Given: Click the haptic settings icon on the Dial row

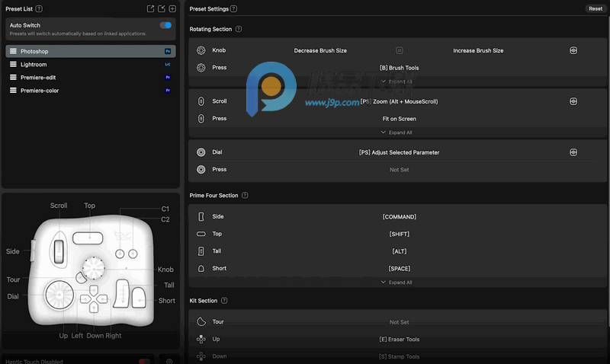Looking at the screenshot, I should point(573,152).
